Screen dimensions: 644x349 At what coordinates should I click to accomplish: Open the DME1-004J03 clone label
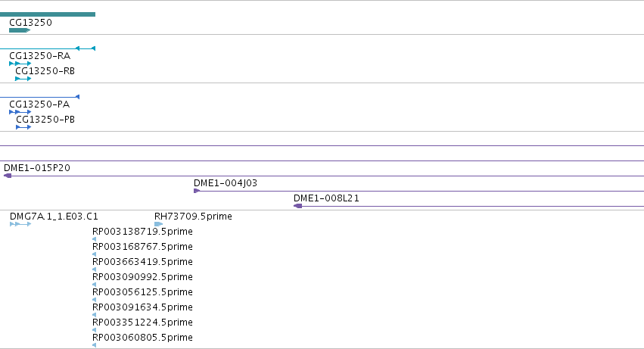(226, 183)
